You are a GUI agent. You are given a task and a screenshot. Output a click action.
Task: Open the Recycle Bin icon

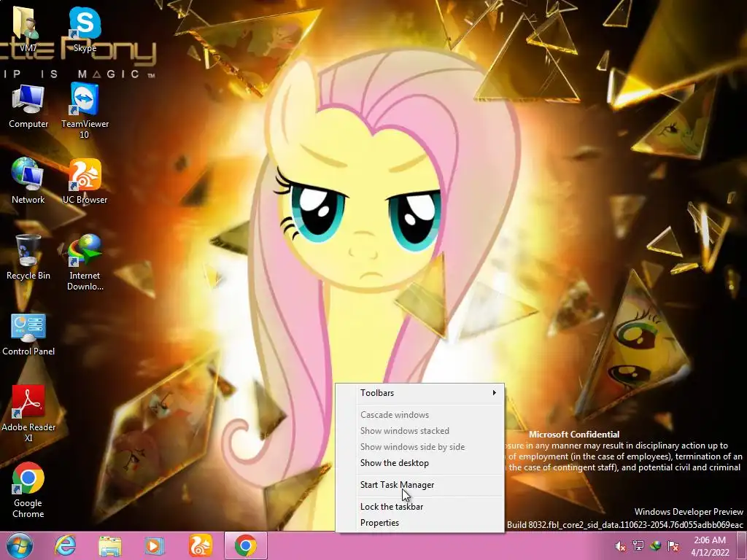28,257
